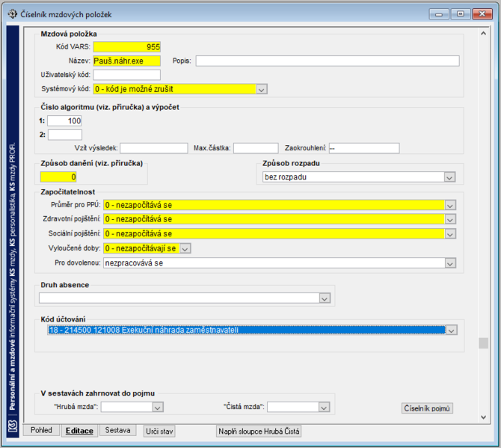501x448 pixels.
Task: Close the Číselník mzdových položek window
Action: click(482, 14)
